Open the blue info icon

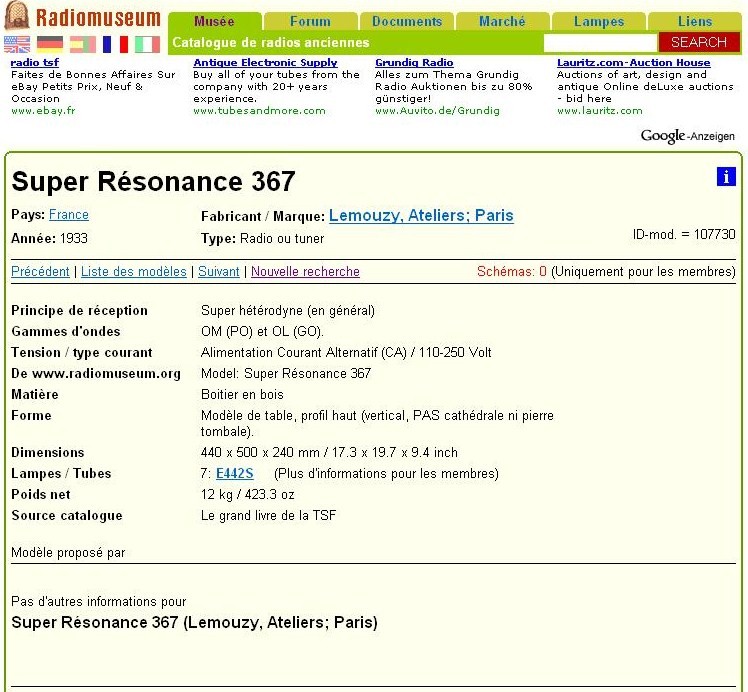coord(726,176)
